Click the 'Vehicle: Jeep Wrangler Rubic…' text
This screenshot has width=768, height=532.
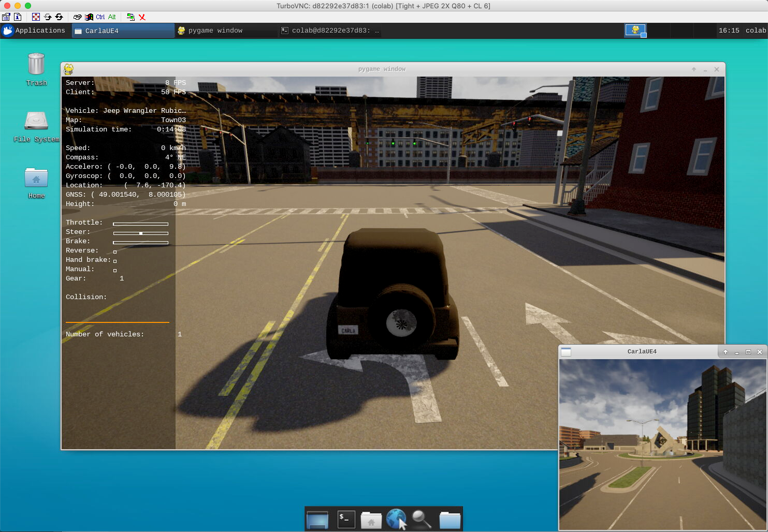pos(126,110)
